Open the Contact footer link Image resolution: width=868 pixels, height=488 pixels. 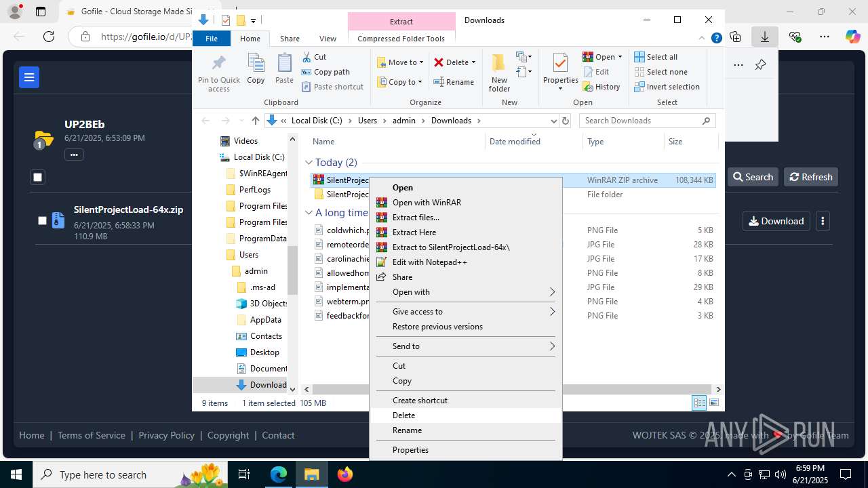point(278,435)
